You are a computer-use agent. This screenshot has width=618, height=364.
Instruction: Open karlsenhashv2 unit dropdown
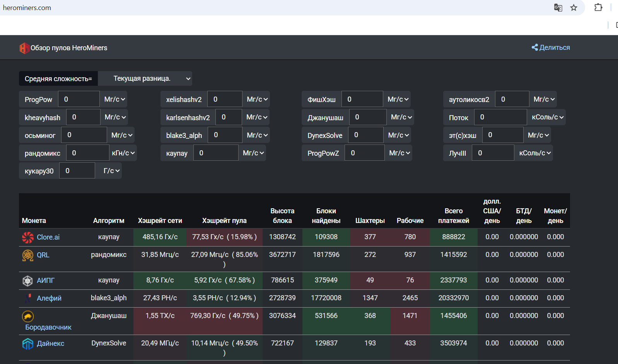tap(256, 117)
